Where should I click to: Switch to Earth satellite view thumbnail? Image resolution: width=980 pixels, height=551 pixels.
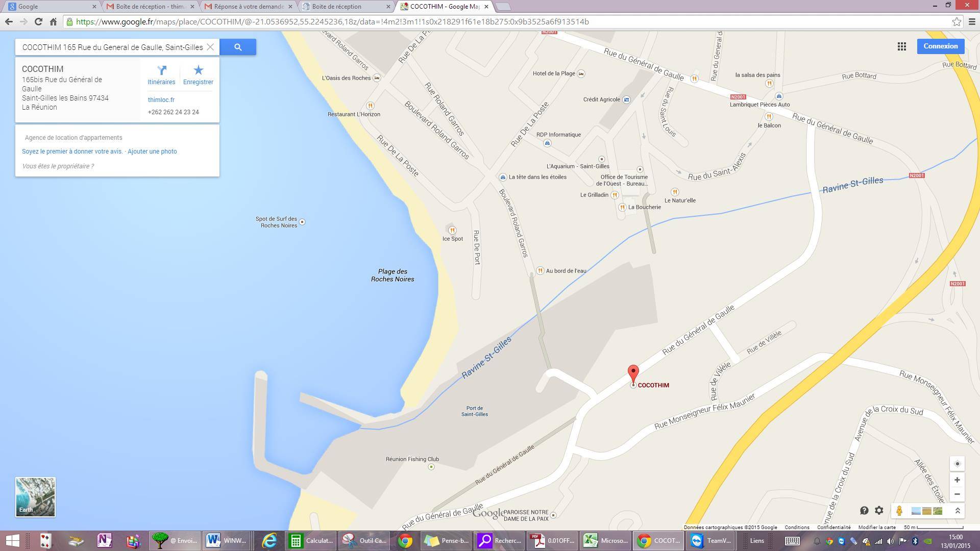coord(35,497)
